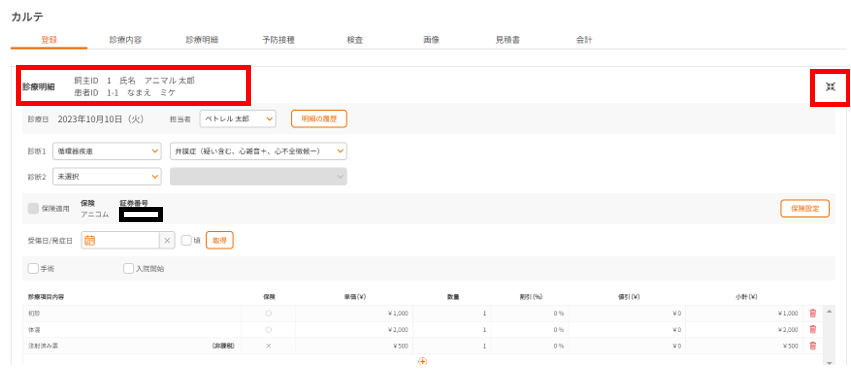The height and width of the screenshot is (381, 851).
Task: Toggle the insurance X mark for 注射済み票
Action: point(269,346)
